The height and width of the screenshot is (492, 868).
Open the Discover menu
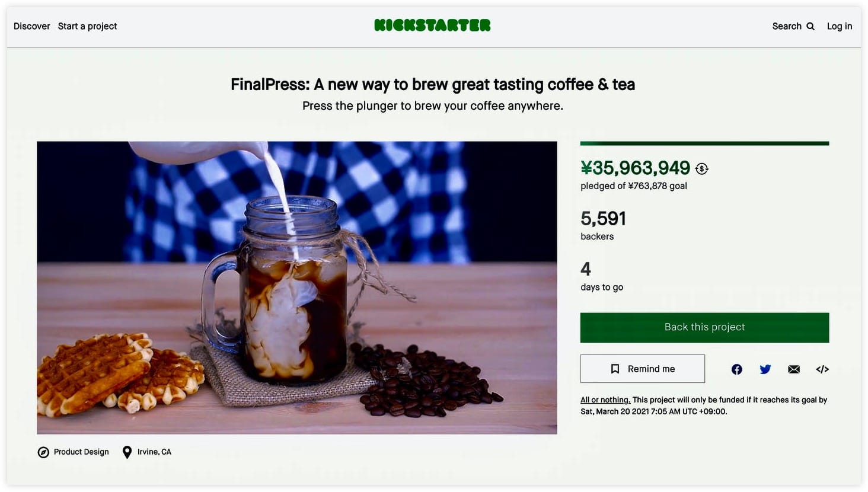(x=31, y=26)
